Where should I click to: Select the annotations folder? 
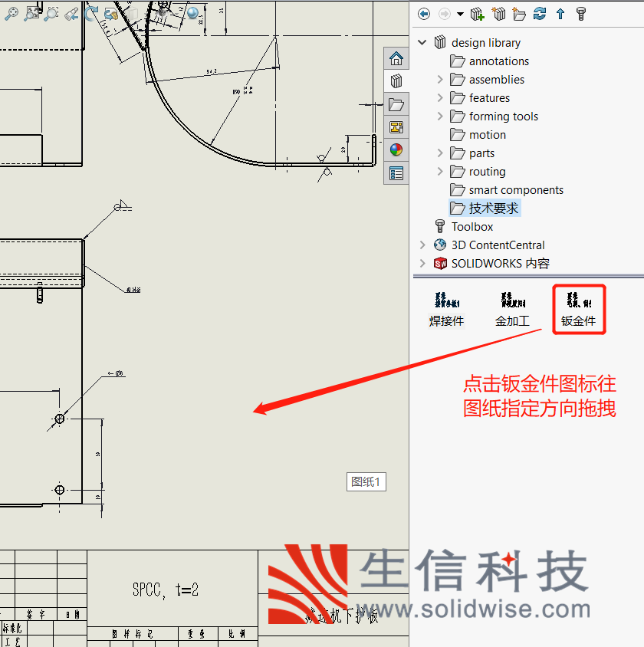pos(489,61)
